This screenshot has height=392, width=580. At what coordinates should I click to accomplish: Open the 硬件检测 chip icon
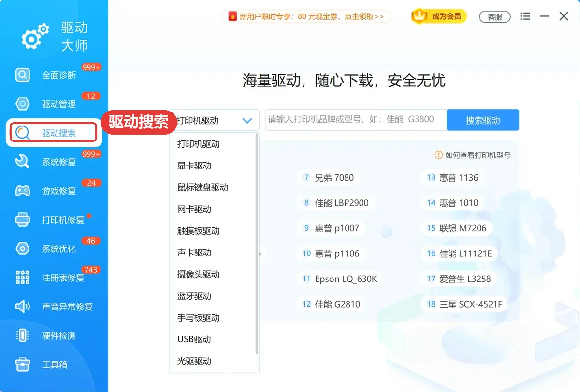pos(23,336)
